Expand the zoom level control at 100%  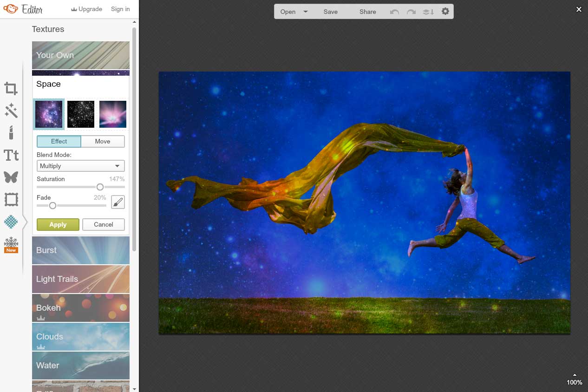click(575, 379)
